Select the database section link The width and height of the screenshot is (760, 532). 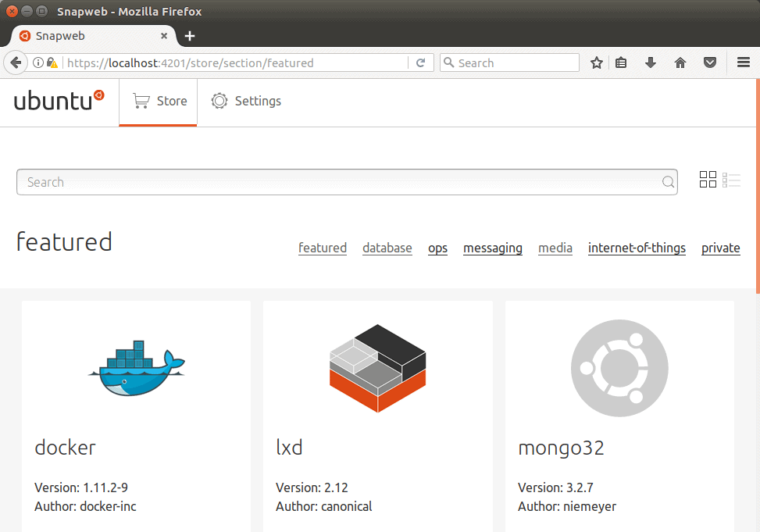pos(387,248)
